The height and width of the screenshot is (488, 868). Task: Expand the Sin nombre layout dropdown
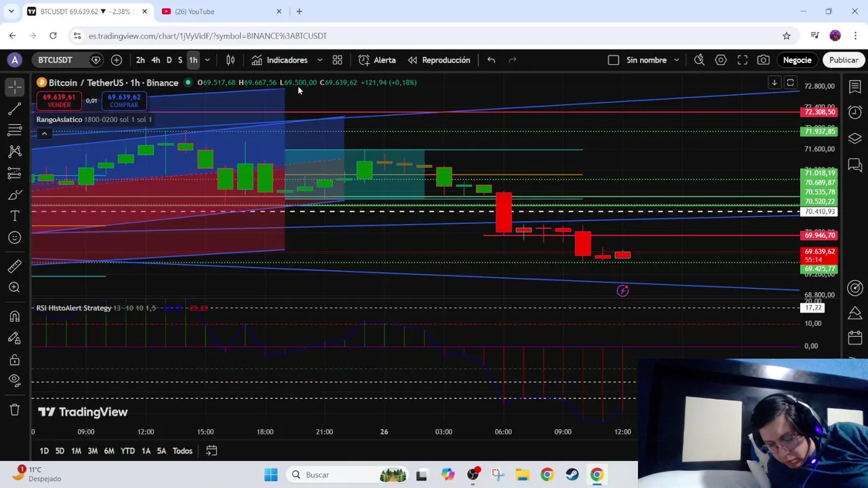676,60
